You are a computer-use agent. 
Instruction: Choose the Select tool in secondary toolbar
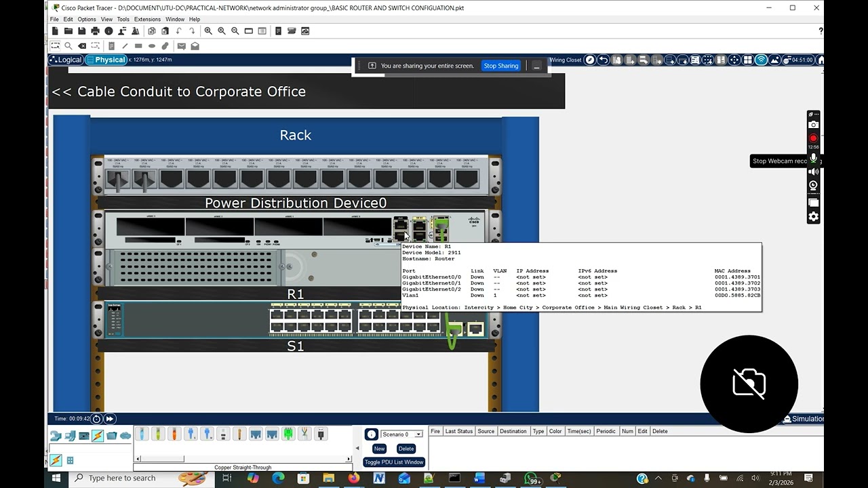point(56,46)
